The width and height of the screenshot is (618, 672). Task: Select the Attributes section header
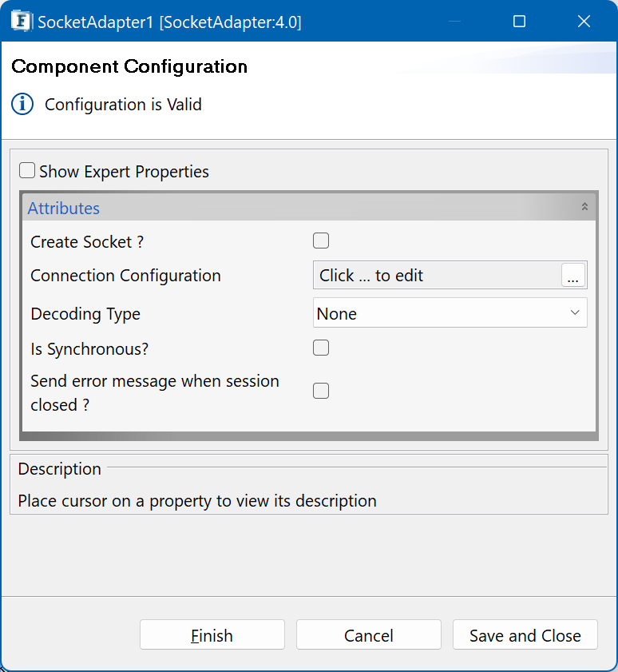[x=309, y=208]
